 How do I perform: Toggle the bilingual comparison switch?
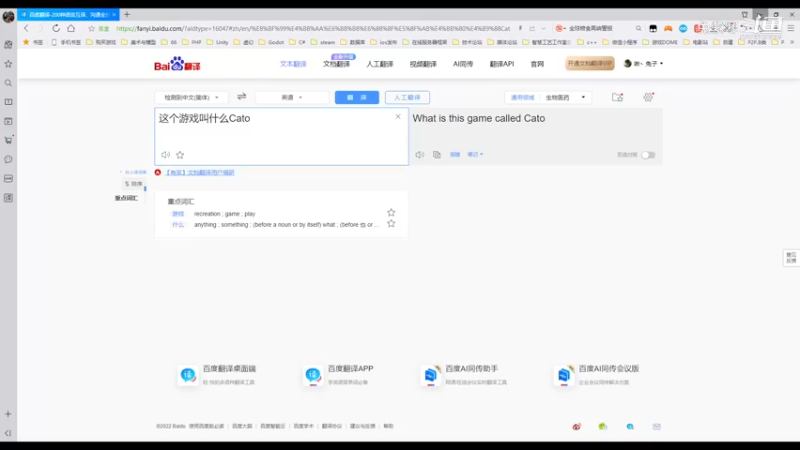pos(648,155)
